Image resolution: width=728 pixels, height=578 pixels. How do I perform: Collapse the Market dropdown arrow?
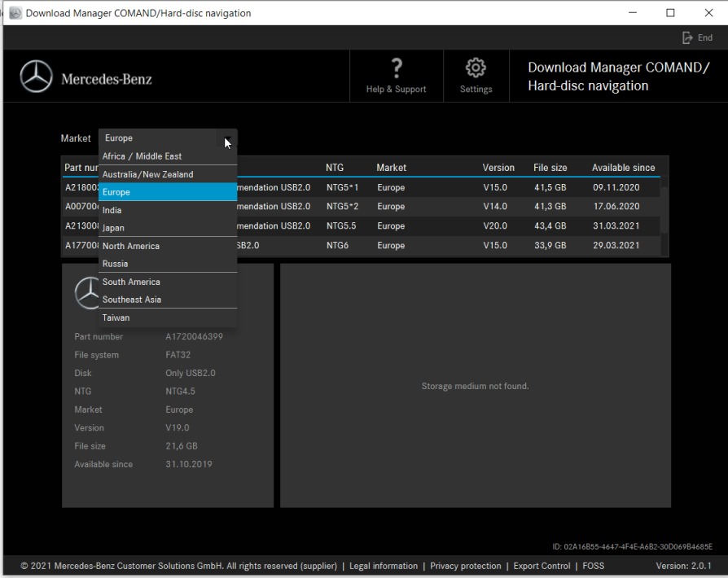point(227,138)
